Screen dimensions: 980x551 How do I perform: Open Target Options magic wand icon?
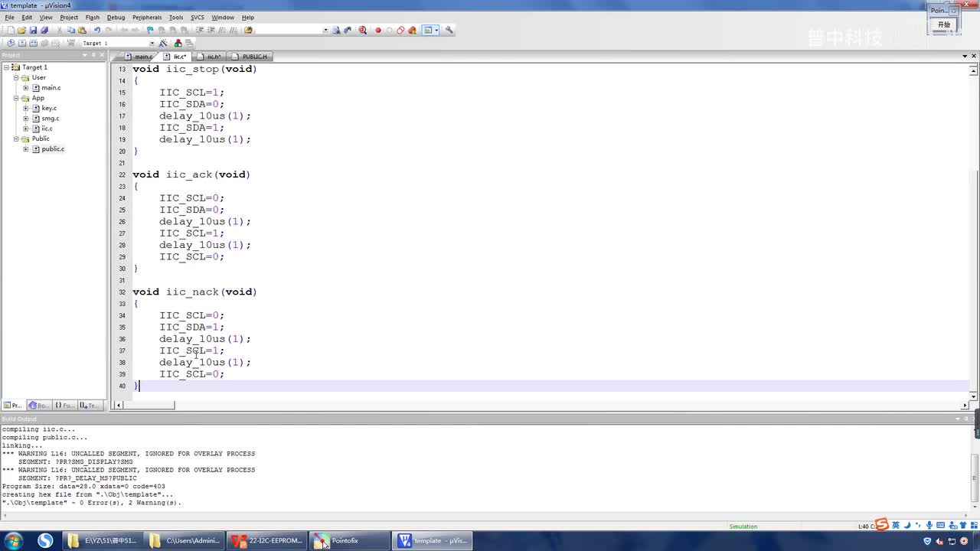tap(163, 43)
